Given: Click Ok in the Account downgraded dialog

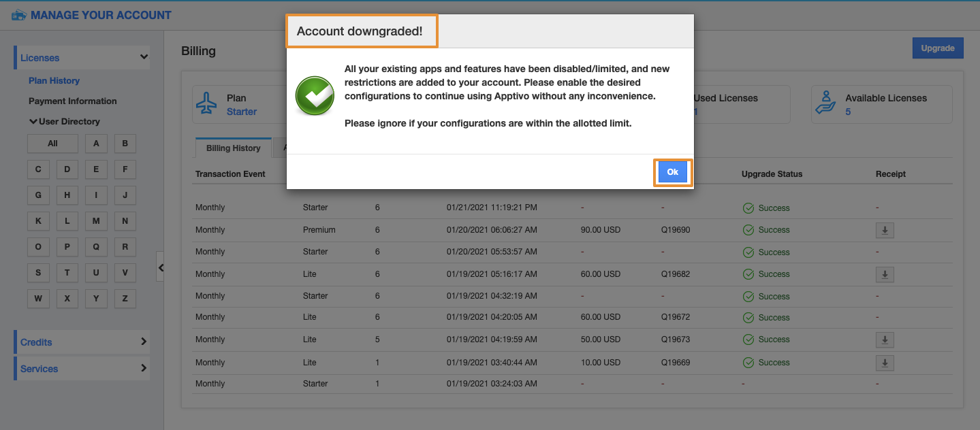Looking at the screenshot, I should [x=672, y=172].
